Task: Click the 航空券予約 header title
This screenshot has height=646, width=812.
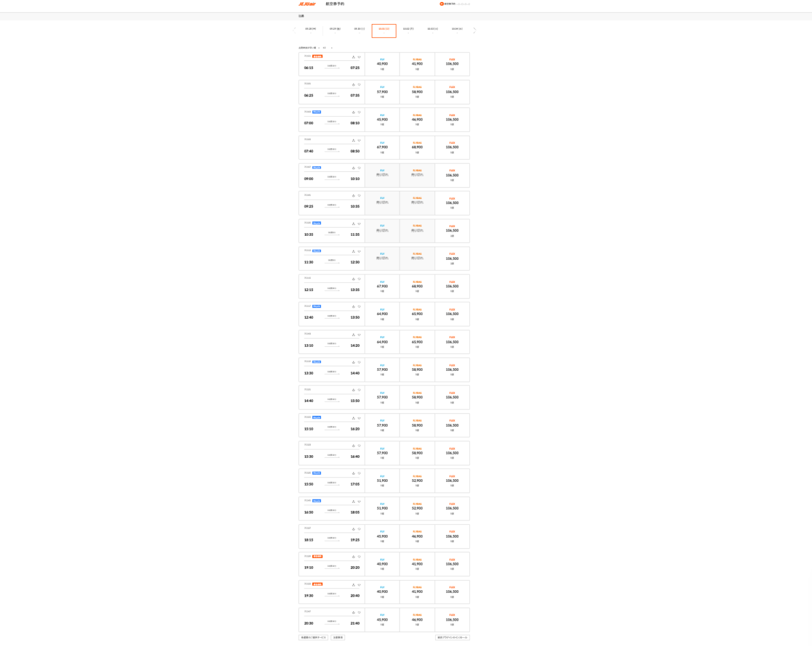Action: (335, 4)
